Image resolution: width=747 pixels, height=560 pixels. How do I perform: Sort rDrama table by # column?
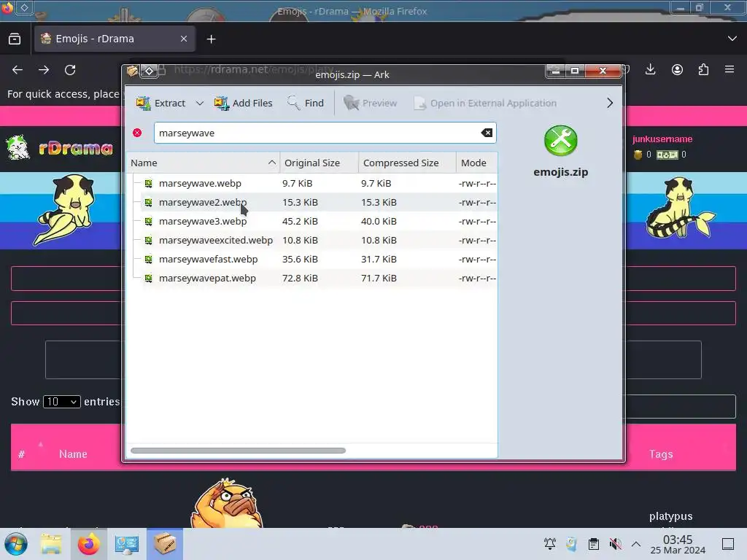(x=21, y=454)
